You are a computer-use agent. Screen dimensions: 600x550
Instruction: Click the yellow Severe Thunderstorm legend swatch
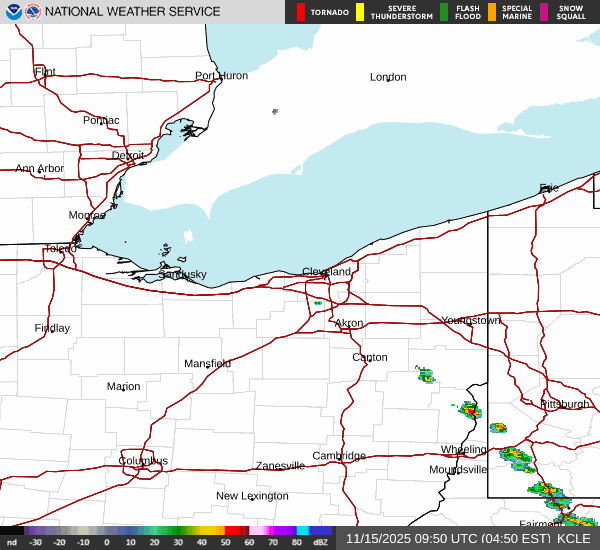(360, 12)
